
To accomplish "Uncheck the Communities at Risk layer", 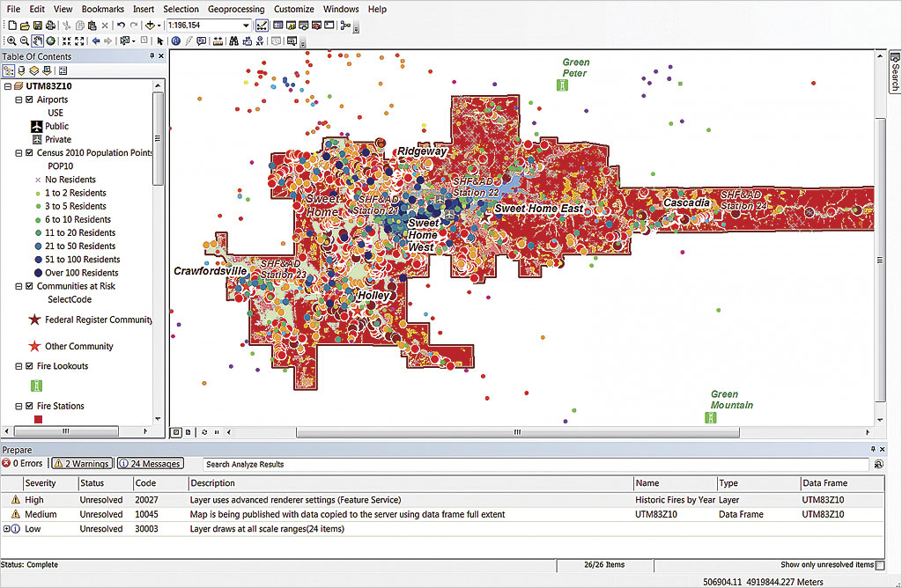I will click(29, 286).
